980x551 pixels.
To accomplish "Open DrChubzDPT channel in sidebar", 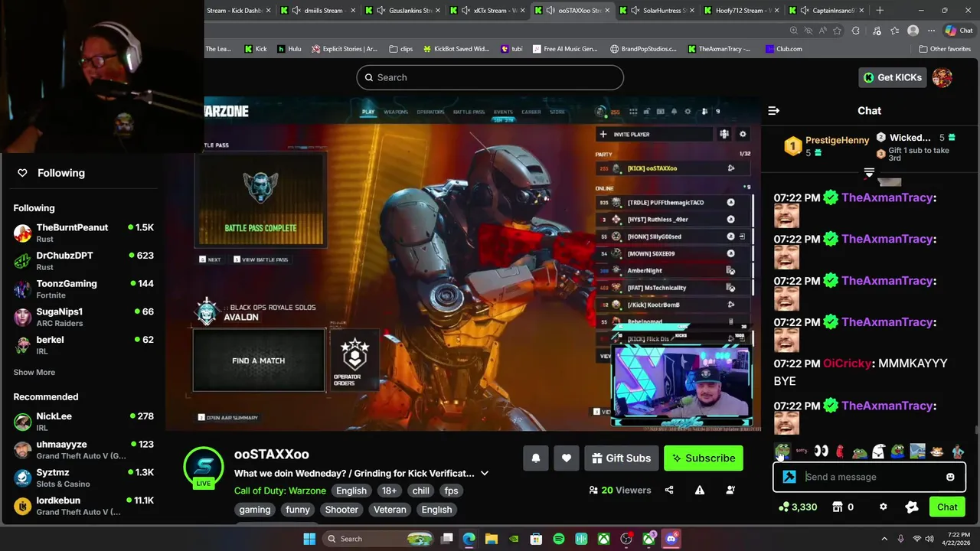I will pyautogui.click(x=83, y=261).
